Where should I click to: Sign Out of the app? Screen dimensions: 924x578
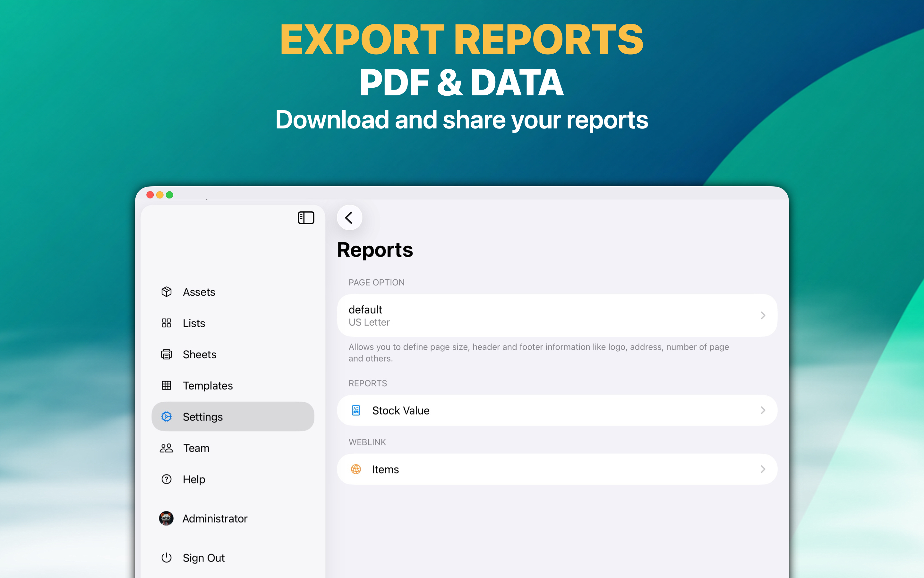(233, 558)
